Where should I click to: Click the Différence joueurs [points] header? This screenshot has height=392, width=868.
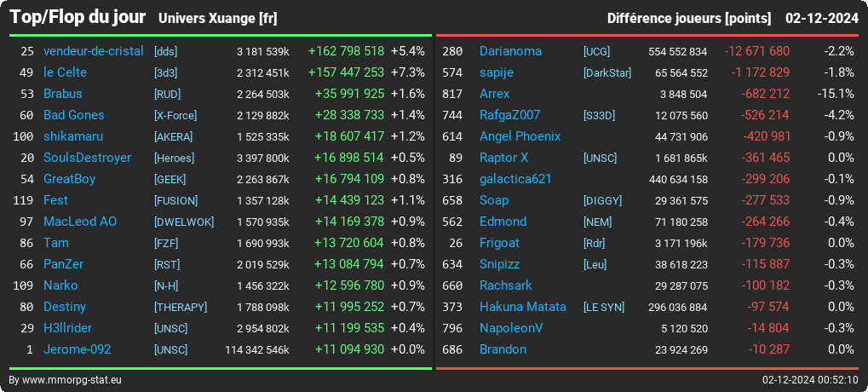[x=689, y=19]
